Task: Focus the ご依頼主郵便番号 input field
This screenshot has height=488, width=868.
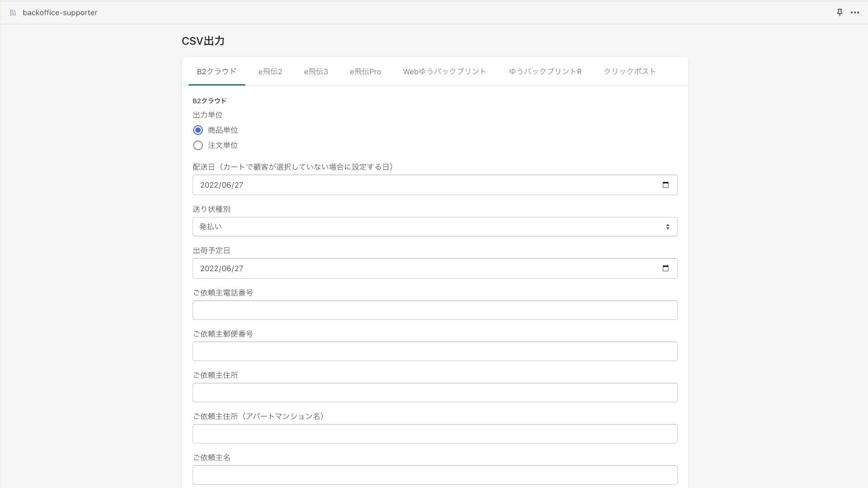Action: pos(435,351)
